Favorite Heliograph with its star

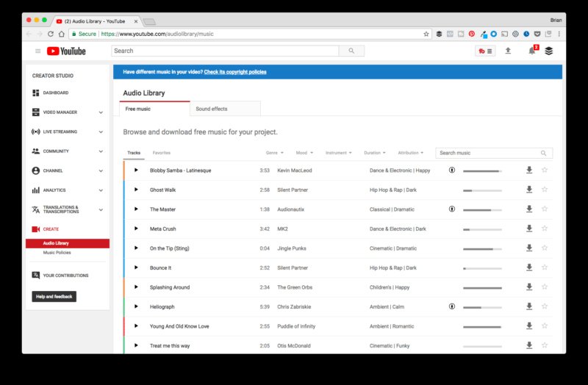(x=545, y=306)
